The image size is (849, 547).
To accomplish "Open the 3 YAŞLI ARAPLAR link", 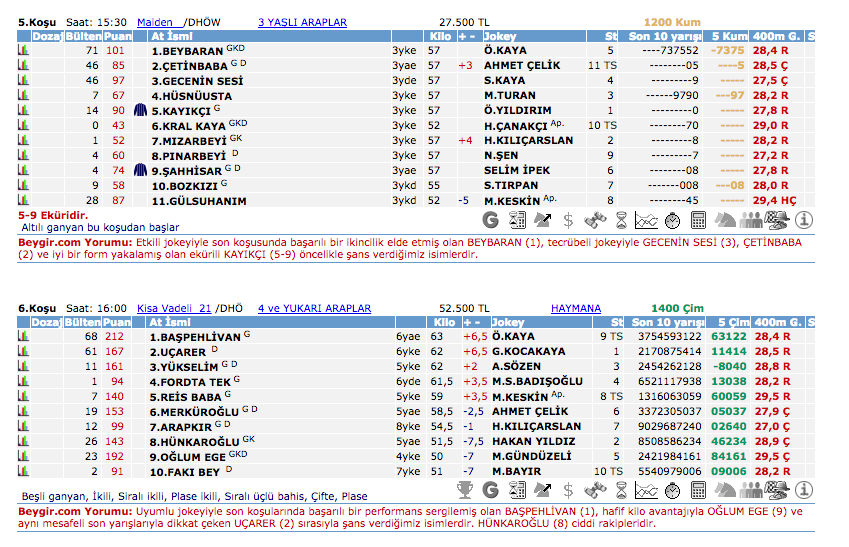I will (302, 21).
